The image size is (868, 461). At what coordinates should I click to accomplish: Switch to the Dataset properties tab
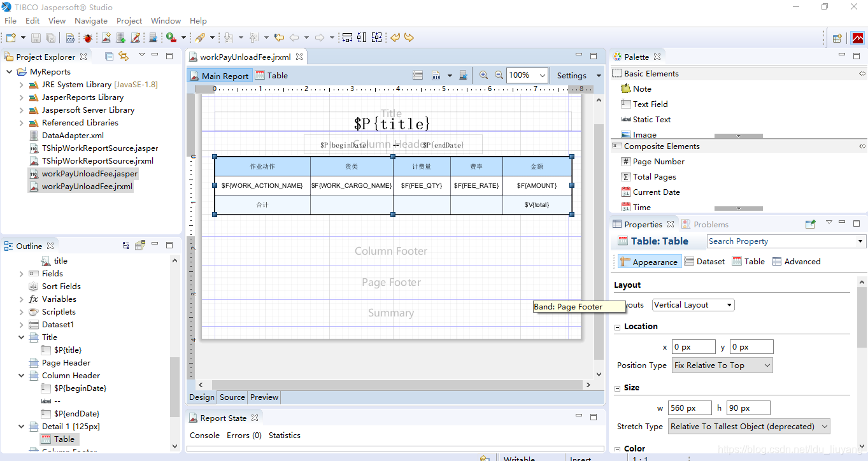(x=704, y=262)
